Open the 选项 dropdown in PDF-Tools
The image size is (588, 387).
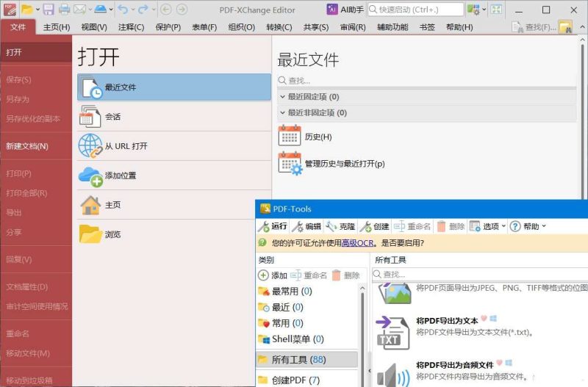pyautogui.click(x=487, y=226)
